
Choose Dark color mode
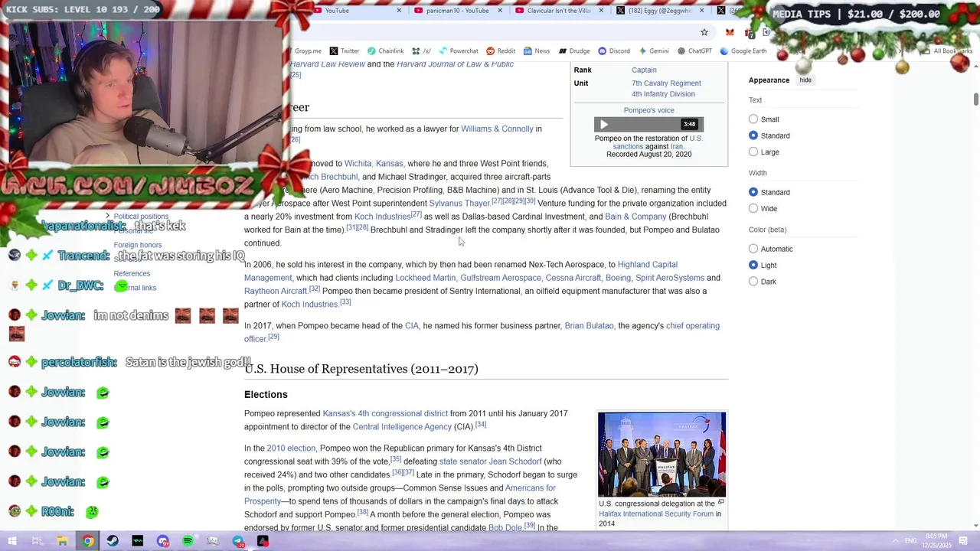(753, 282)
